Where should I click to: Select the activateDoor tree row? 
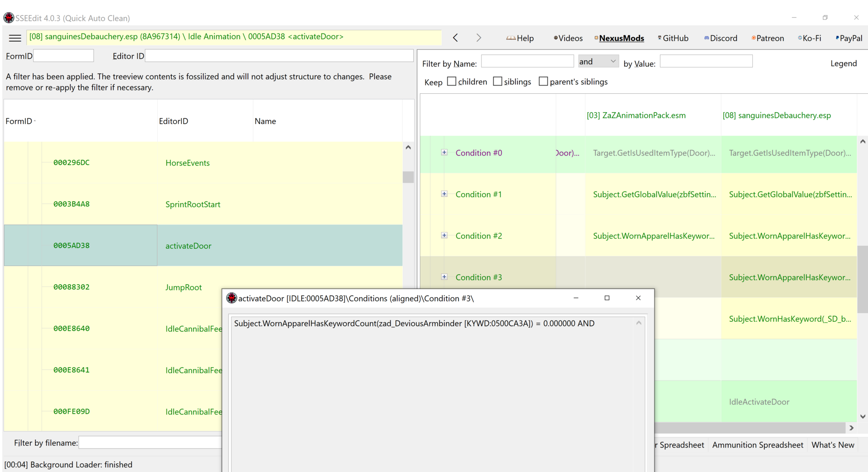(x=203, y=245)
